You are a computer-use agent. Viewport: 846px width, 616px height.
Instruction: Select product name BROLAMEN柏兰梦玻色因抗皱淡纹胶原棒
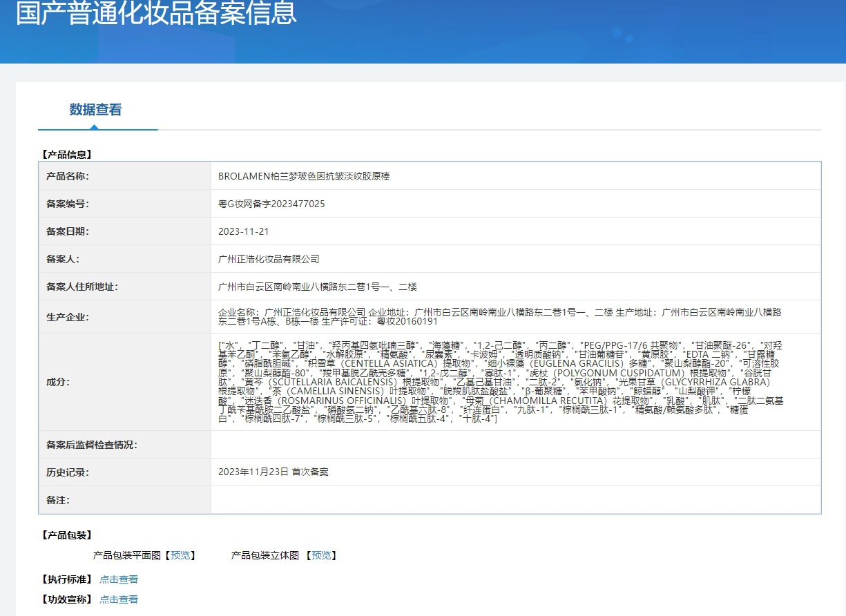click(x=304, y=176)
